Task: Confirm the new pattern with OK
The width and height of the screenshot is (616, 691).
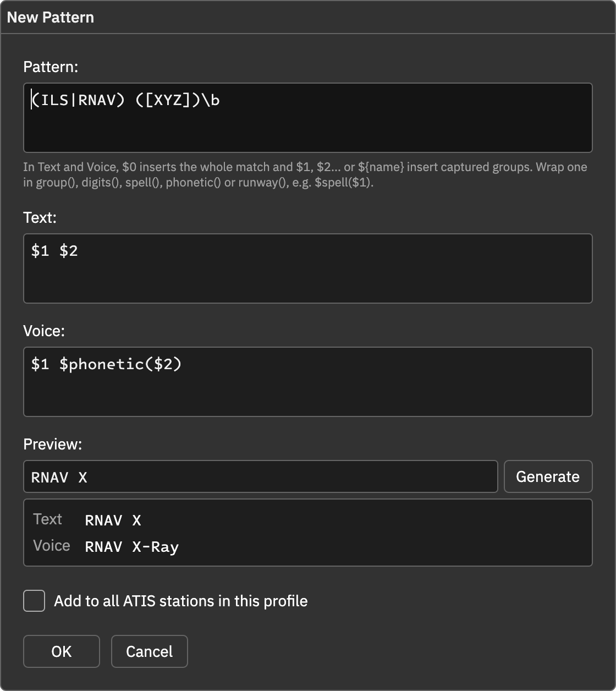Action: coord(62,651)
